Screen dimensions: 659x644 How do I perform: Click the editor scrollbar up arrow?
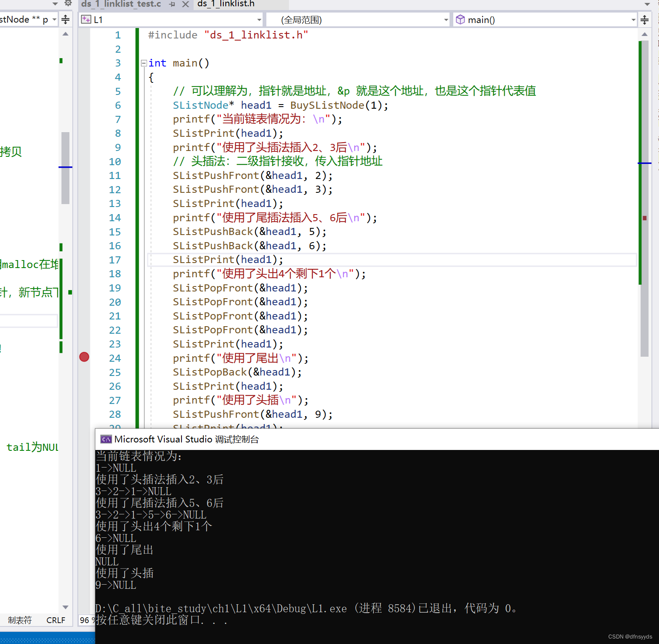tap(645, 34)
